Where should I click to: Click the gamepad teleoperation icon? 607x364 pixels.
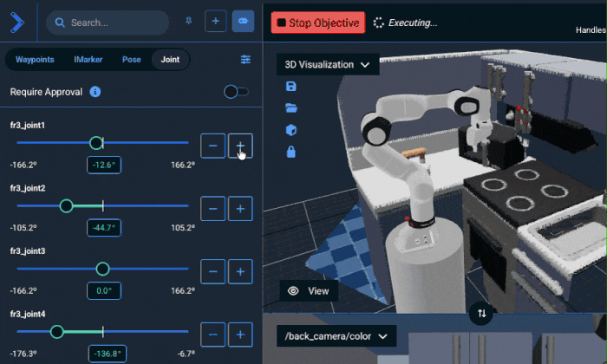(243, 22)
